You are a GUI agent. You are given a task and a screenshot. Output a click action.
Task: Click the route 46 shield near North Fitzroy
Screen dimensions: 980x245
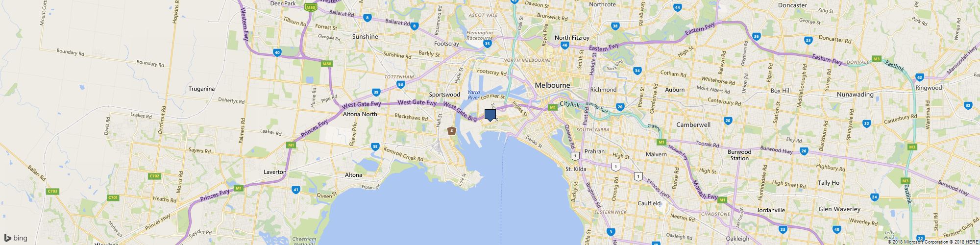(564, 46)
